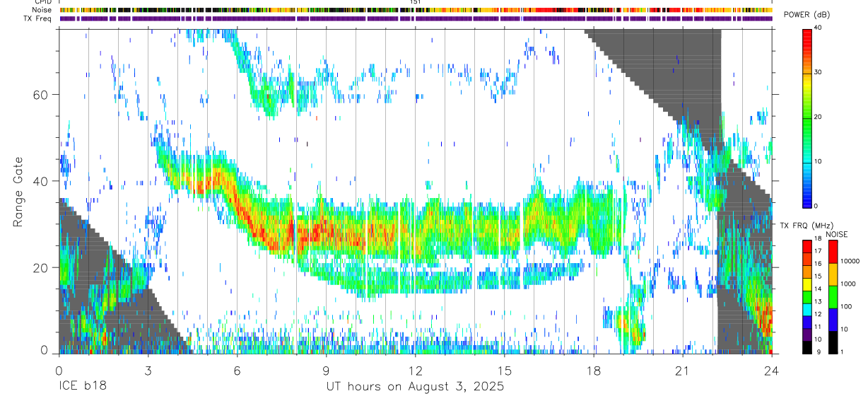The width and height of the screenshot is (868, 401).
Task: Pick the red top swatch in NOISE legend
Action: [x=833, y=252]
